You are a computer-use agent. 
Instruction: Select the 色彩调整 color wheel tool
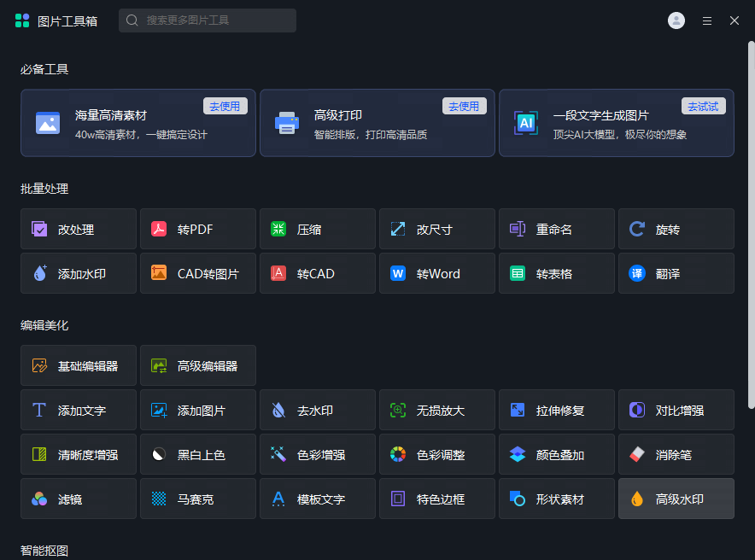436,454
